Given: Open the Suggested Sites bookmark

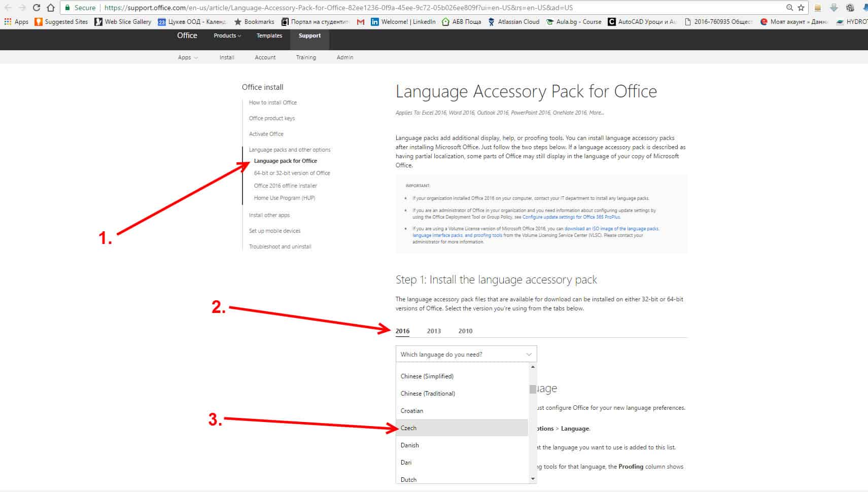Looking at the screenshot, I should 61,22.
